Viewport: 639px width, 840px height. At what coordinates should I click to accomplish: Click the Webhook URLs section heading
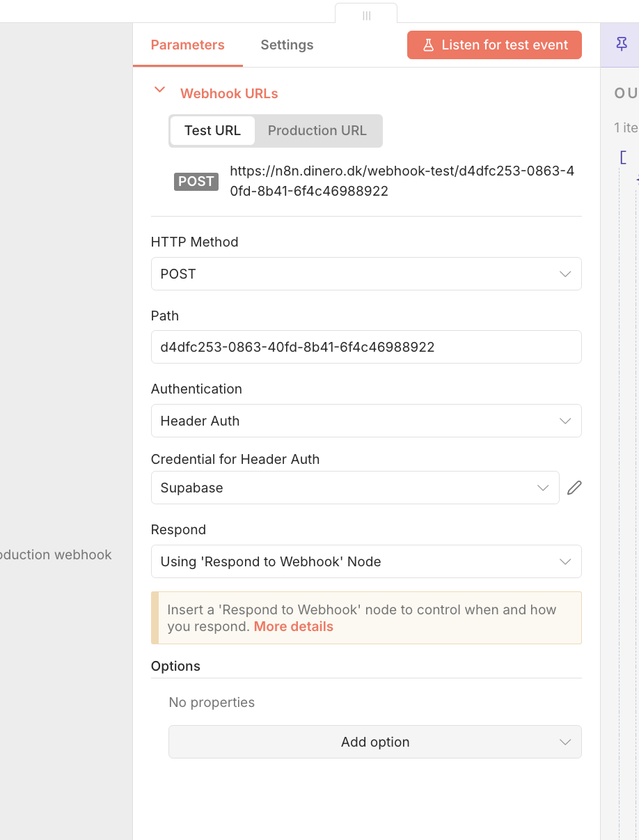[x=229, y=93]
